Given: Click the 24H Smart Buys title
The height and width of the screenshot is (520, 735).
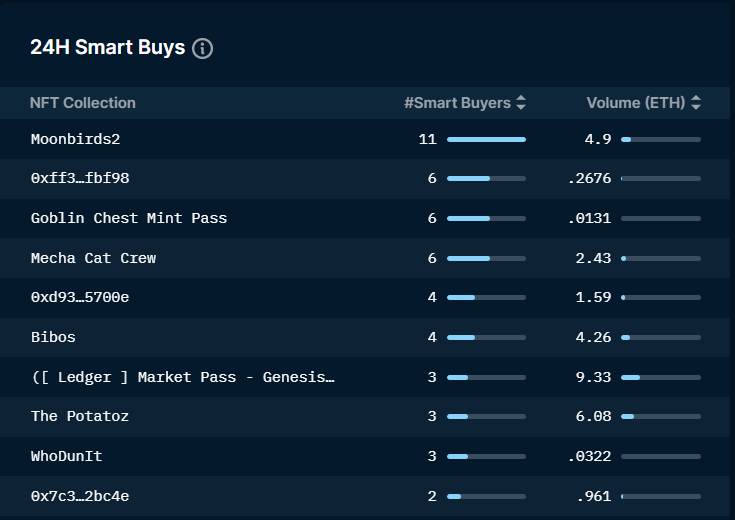Looking at the screenshot, I should tap(108, 48).
